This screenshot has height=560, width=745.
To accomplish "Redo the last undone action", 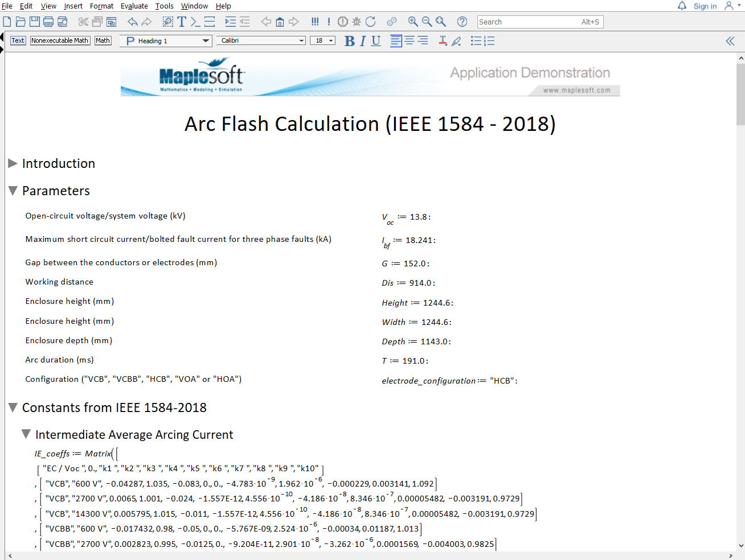I will tap(146, 22).
